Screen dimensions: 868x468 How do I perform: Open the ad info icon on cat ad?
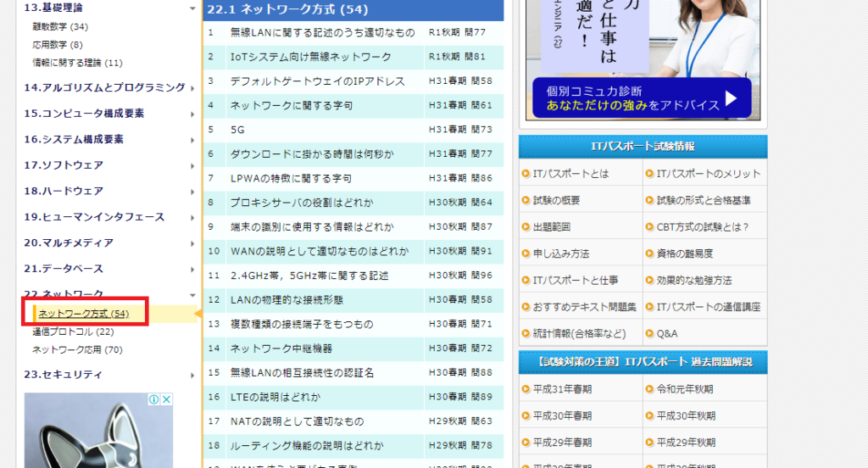click(x=154, y=399)
